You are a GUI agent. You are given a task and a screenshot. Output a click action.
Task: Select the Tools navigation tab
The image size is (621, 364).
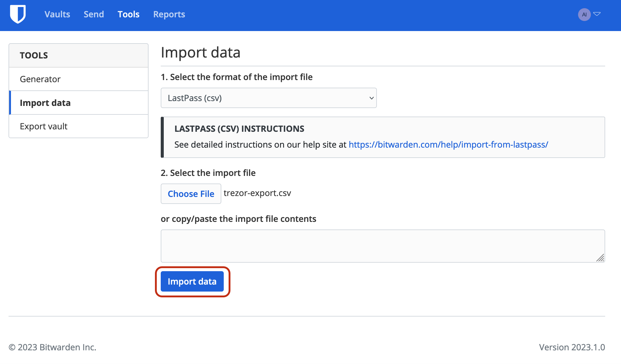click(128, 14)
